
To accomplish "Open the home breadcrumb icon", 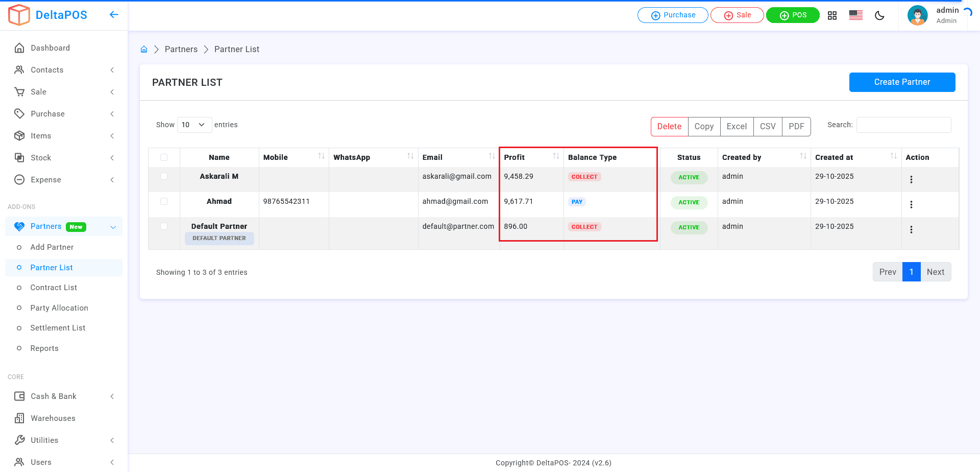I will click(x=144, y=49).
